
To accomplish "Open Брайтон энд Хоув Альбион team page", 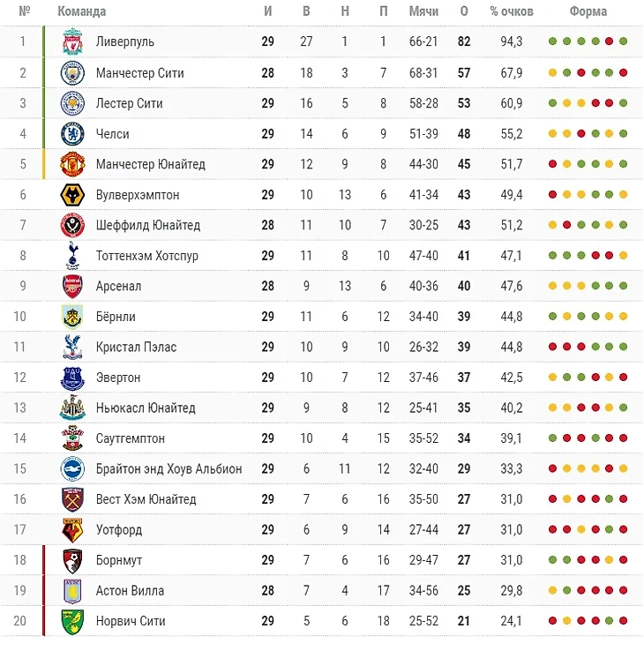I will point(168,468).
